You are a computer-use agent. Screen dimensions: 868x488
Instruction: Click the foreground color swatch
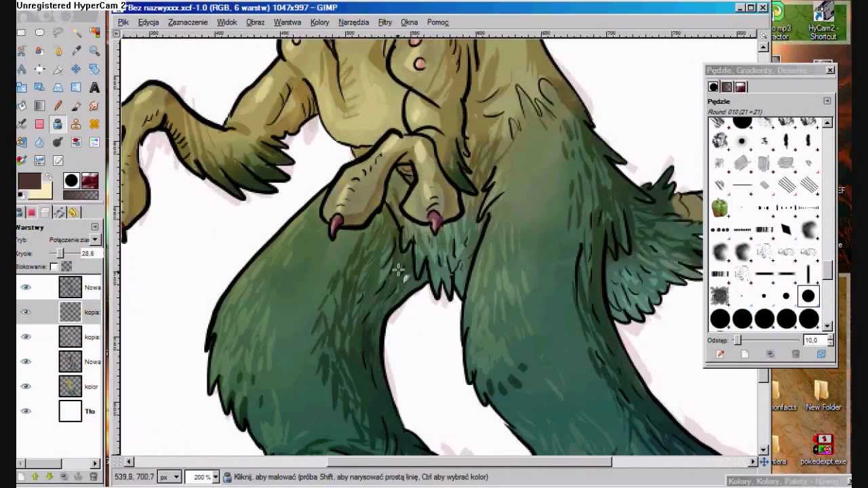29,181
